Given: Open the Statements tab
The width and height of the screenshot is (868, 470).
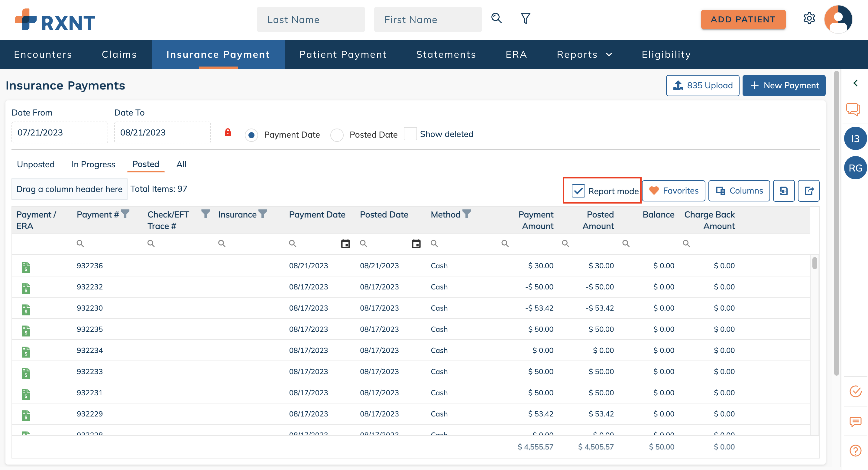Looking at the screenshot, I should pos(446,54).
